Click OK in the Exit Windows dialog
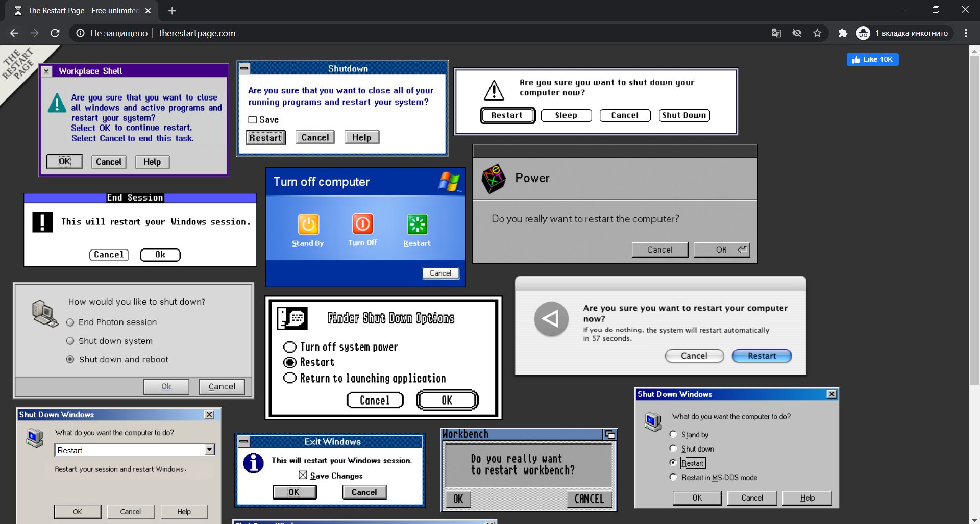The height and width of the screenshot is (524, 980). coord(295,492)
